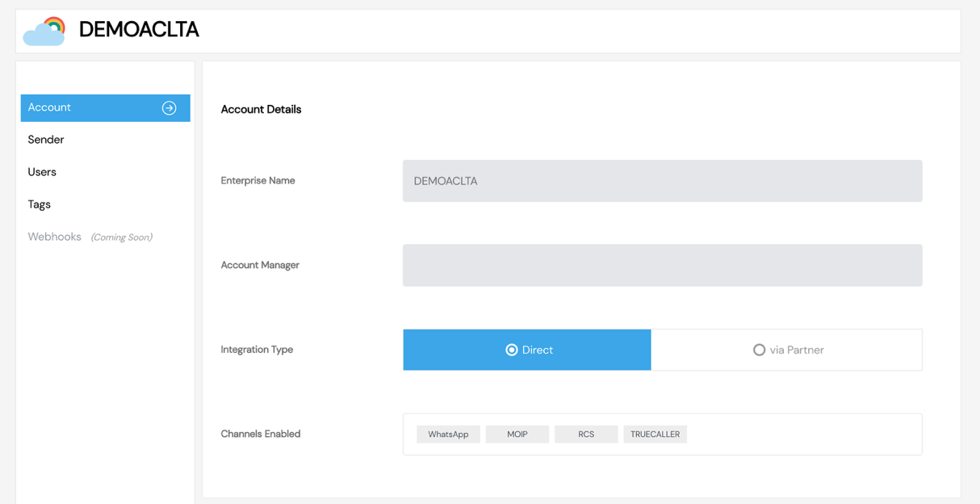This screenshot has height=504, width=980.
Task: Click the Account Manager label
Action: (260, 265)
